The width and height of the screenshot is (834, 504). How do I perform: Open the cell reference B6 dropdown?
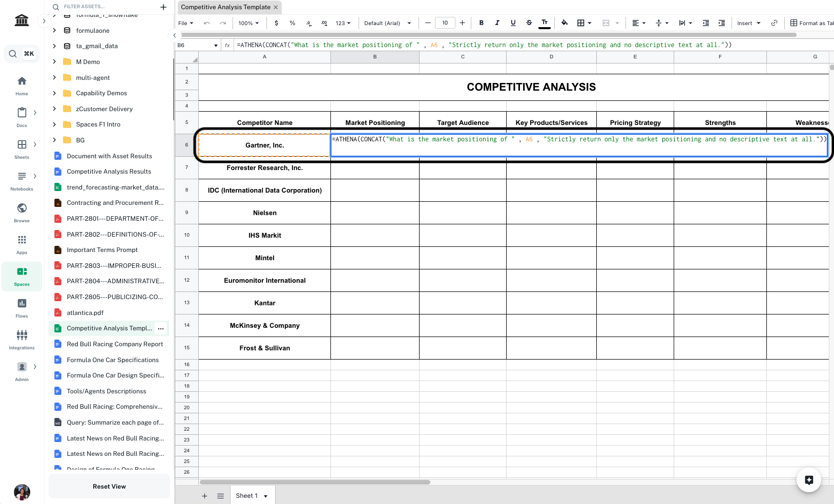216,46
